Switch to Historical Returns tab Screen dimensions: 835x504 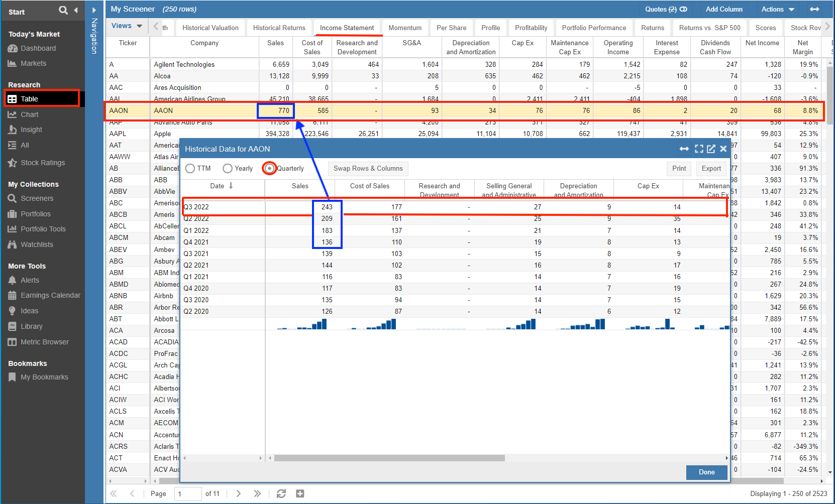click(279, 28)
